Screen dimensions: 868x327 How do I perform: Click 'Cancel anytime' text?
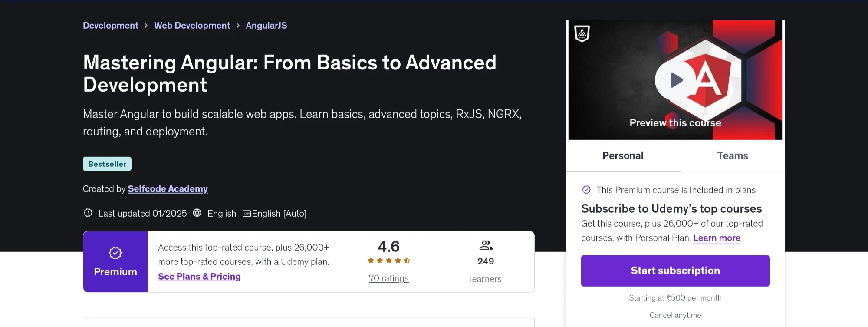(x=675, y=315)
